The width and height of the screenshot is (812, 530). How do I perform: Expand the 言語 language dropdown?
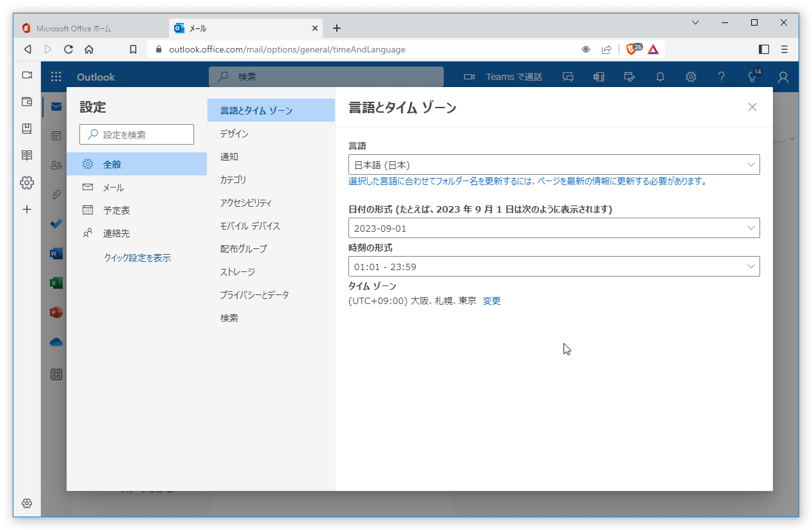point(554,165)
